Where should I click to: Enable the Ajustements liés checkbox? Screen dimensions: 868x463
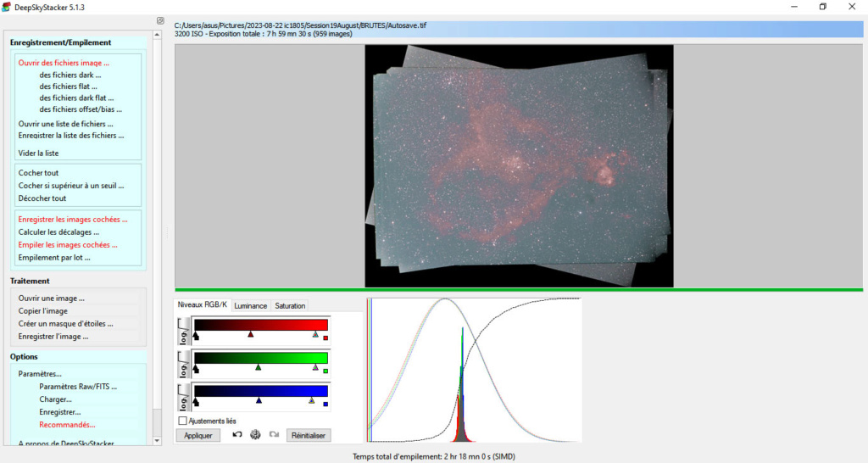pyautogui.click(x=183, y=421)
